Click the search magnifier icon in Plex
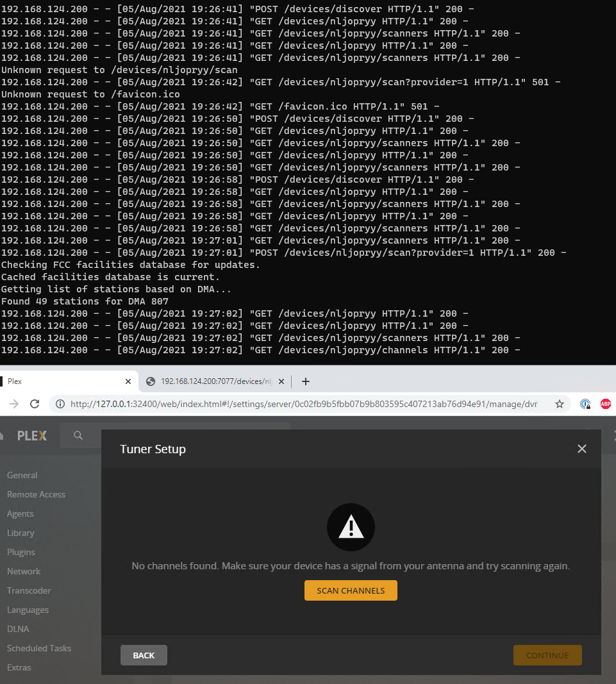 point(78,435)
